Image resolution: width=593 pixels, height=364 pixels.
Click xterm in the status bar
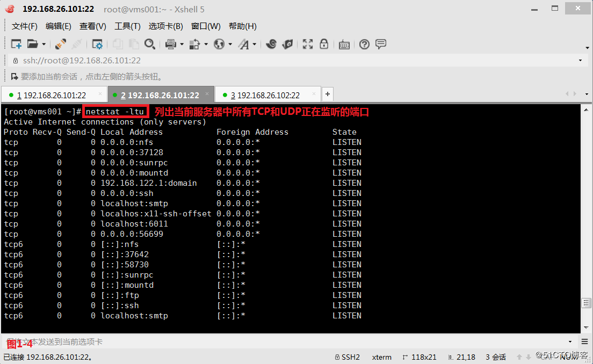click(381, 357)
